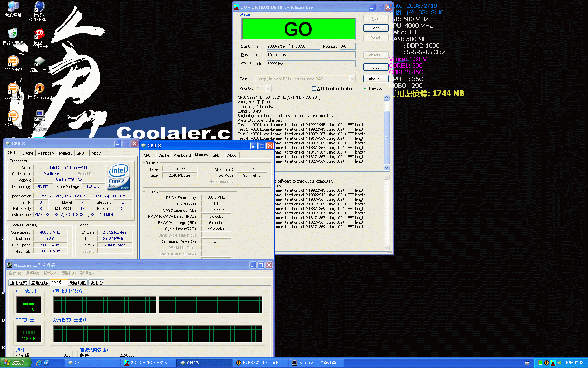Open About tab in the CPU-Z memory window
This screenshot has height=368, width=588.
(x=232, y=155)
